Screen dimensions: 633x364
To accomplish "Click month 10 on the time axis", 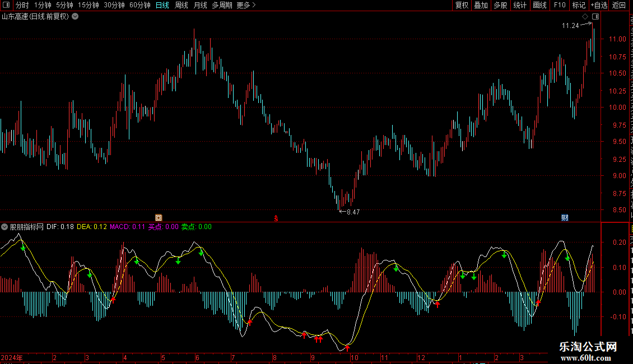I will 355,357.
